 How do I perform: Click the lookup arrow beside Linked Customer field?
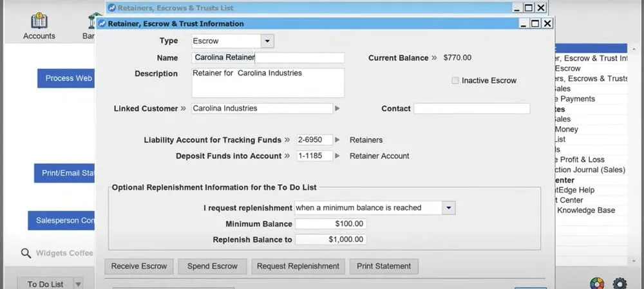(x=337, y=109)
